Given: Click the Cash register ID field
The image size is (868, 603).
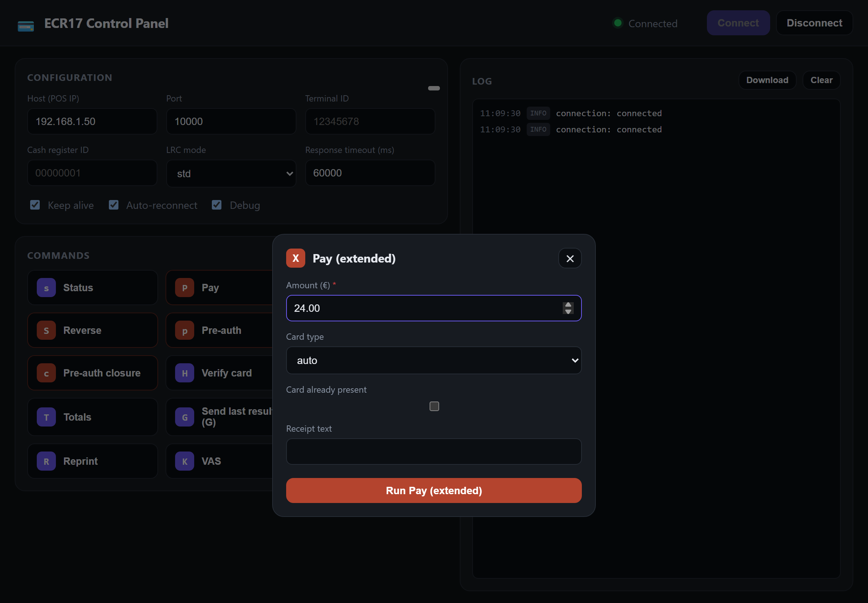Looking at the screenshot, I should [x=92, y=173].
